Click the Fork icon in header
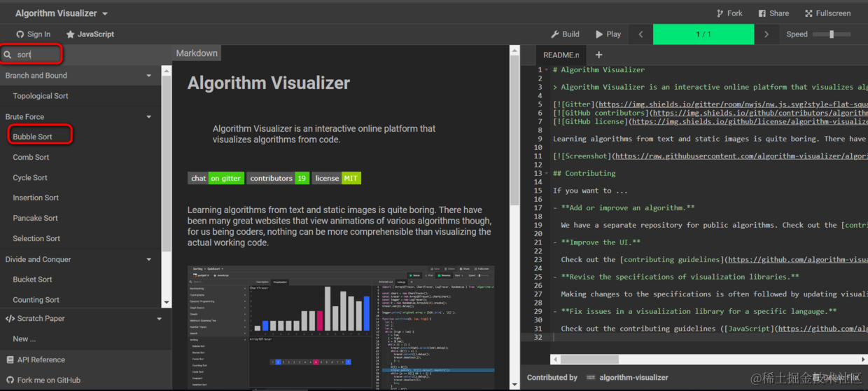The height and width of the screenshot is (391, 868). 720,13
